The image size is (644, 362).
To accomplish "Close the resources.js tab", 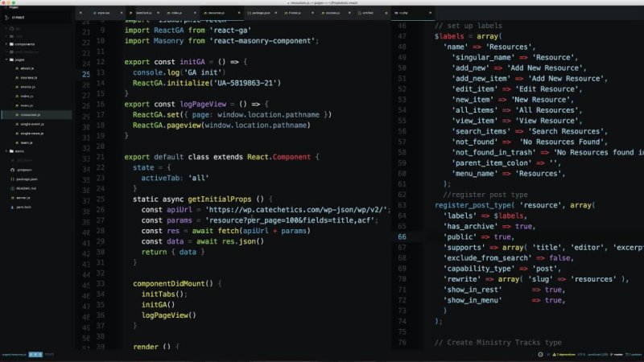I will pyautogui.click(x=239, y=13).
